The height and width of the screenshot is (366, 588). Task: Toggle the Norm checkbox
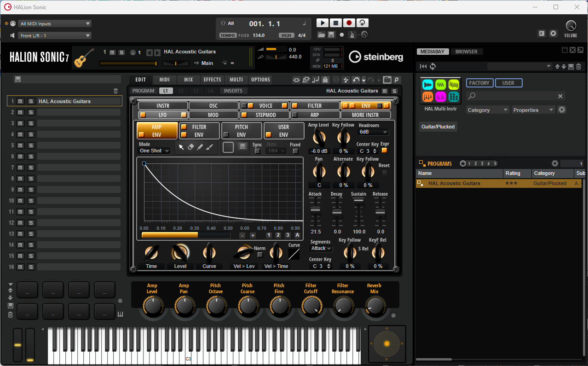(x=260, y=255)
